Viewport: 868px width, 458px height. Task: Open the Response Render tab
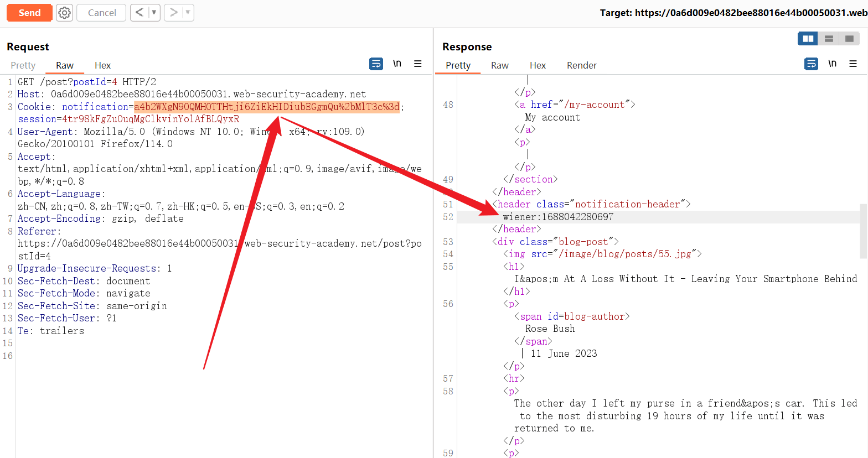pos(581,65)
